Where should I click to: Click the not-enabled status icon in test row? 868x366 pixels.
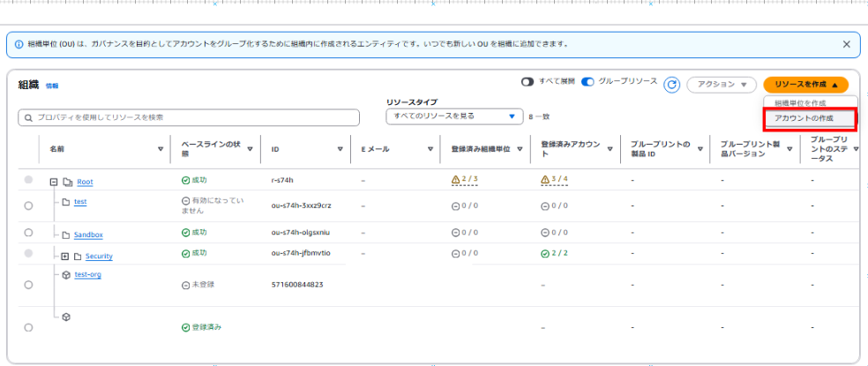click(185, 200)
